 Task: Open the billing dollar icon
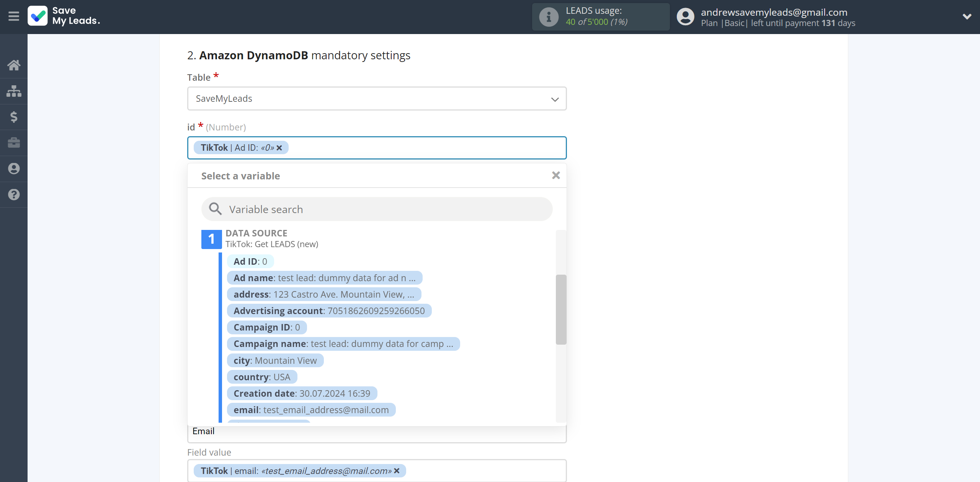pyautogui.click(x=14, y=117)
